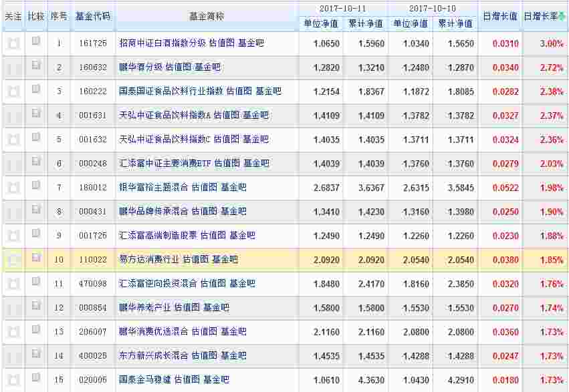Screen dimensions: 569x392
Task: Click the green sort arrow beside 日增长率
Action: pos(562,16)
